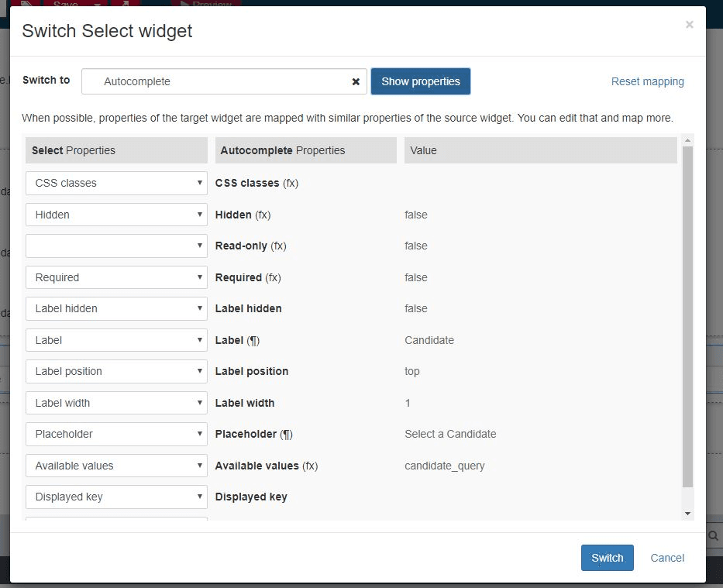The image size is (723, 588).
Task: Cancel the widget switch dialog
Action: tap(666, 558)
